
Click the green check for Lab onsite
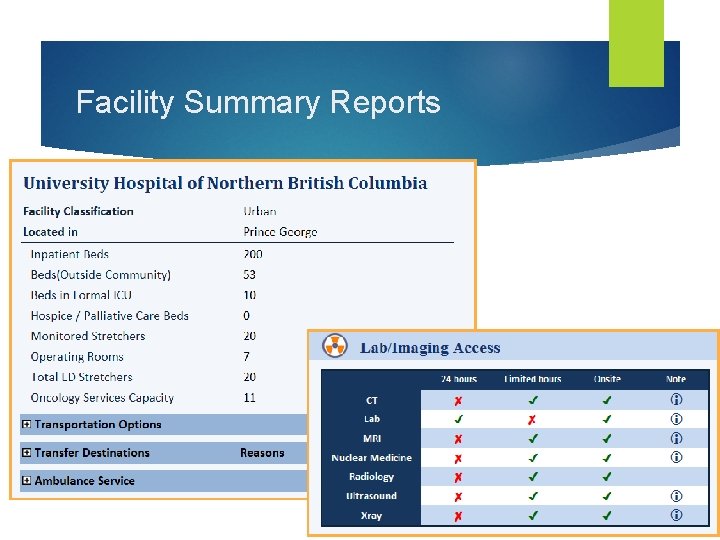607,419
